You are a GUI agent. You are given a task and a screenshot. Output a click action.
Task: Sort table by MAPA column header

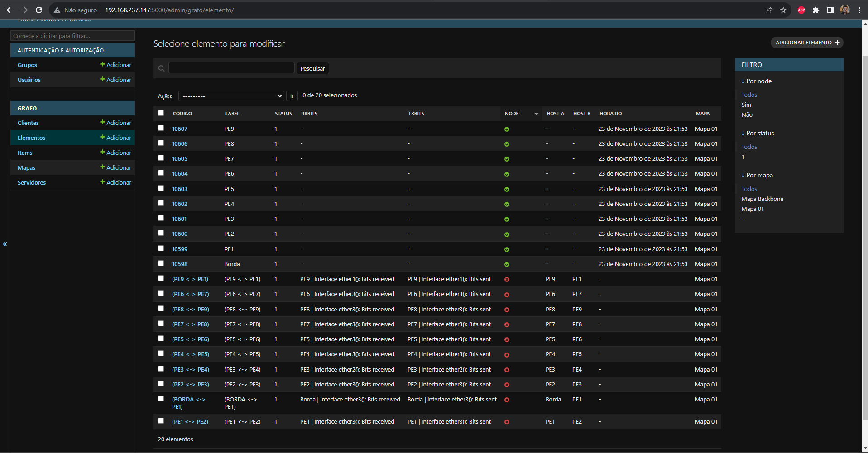[703, 114]
